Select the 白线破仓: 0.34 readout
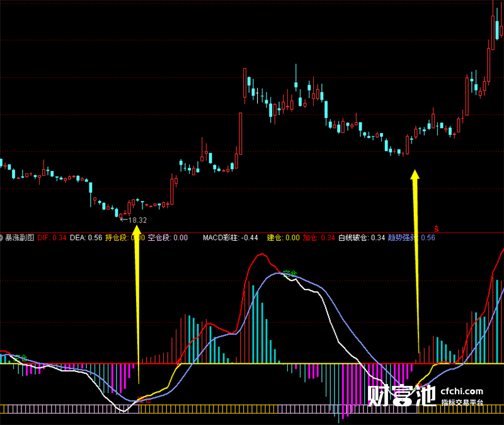The image size is (504, 425). tap(362, 238)
